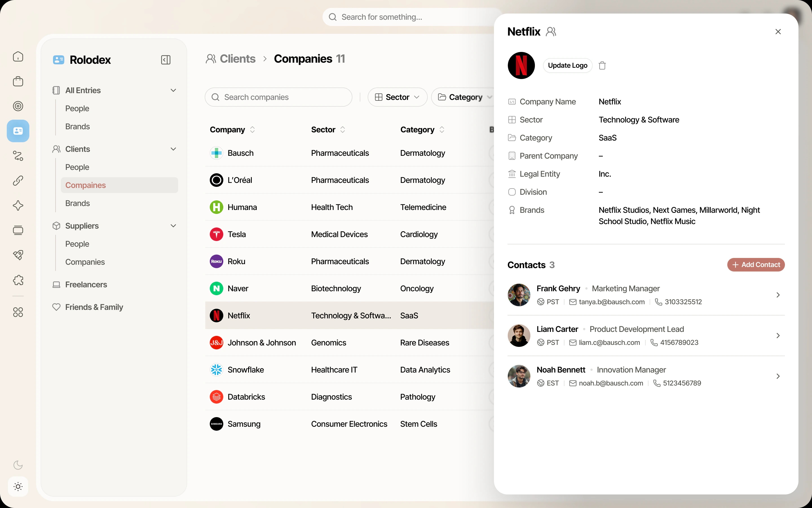The image size is (812, 508).
Task: Open Brands under All Entries
Action: pos(78,127)
